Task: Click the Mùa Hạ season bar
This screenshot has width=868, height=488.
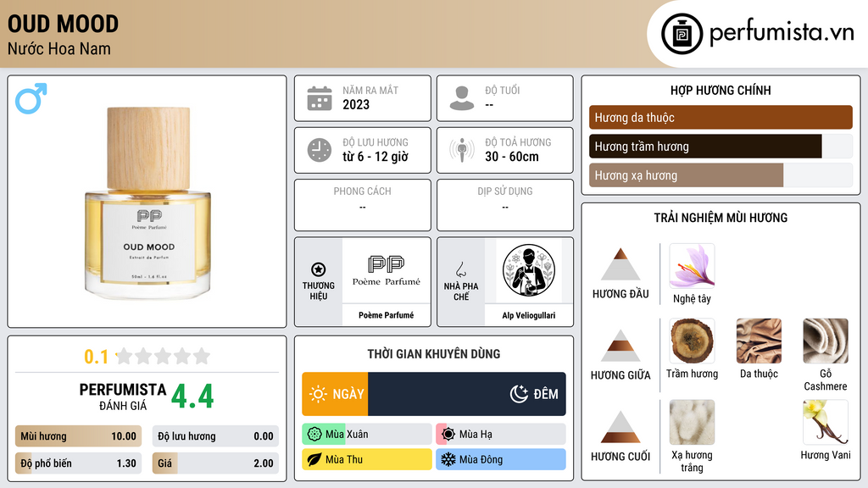Action: pos(501,435)
